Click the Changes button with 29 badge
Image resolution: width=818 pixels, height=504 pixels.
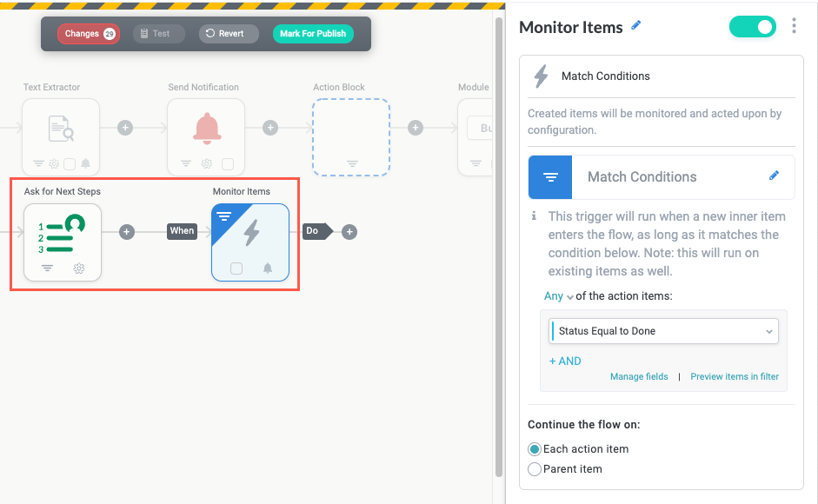coord(89,34)
